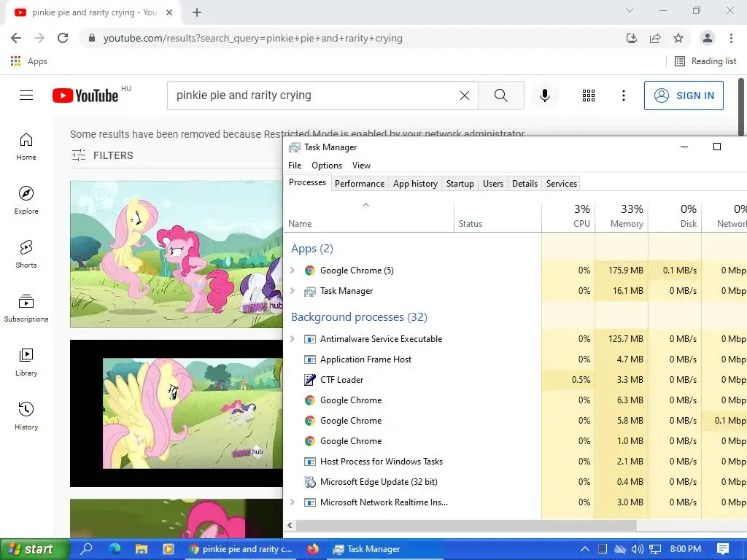Image resolution: width=747 pixels, height=560 pixels.
Task: Open Chrome three-dot menu
Action: point(731,38)
